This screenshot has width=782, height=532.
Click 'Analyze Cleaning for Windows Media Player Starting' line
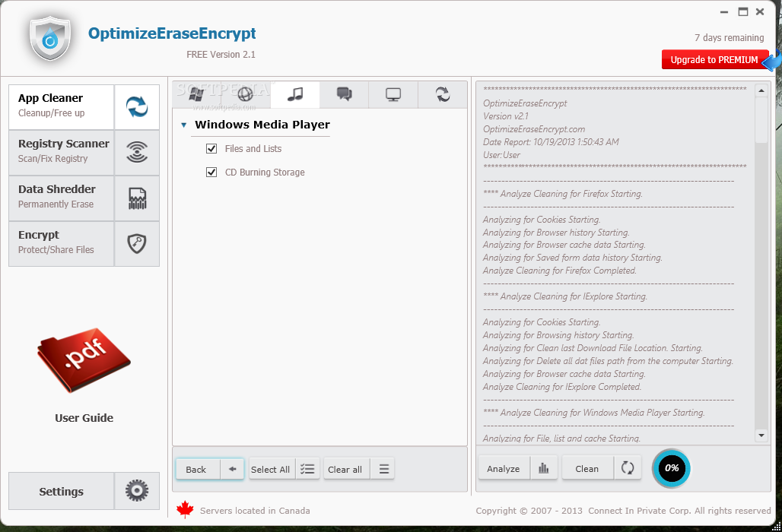click(x=593, y=413)
